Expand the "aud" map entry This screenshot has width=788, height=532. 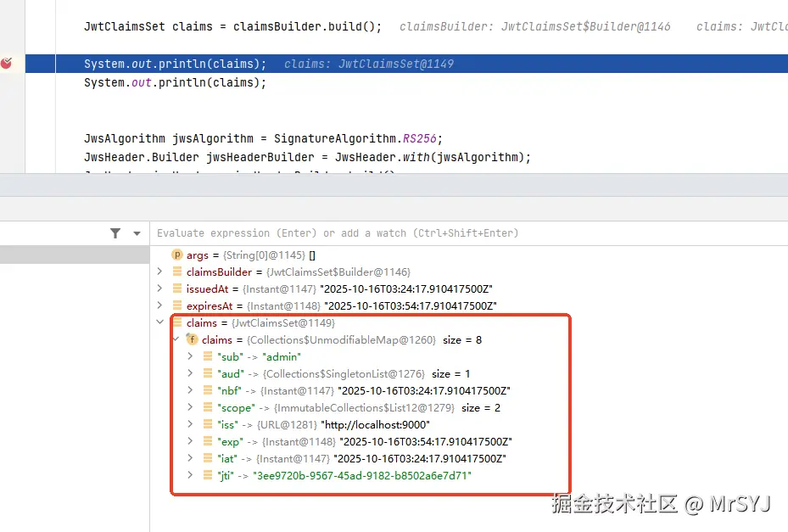tap(190, 373)
